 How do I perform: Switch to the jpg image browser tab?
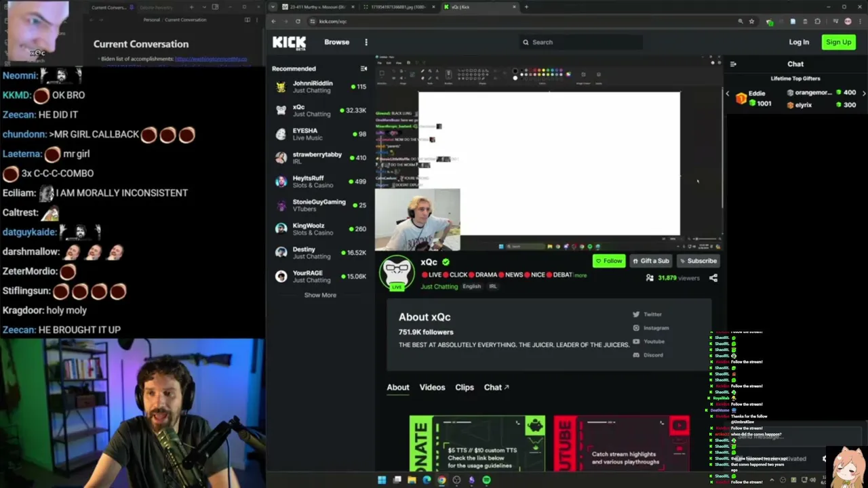click(397, 7)
